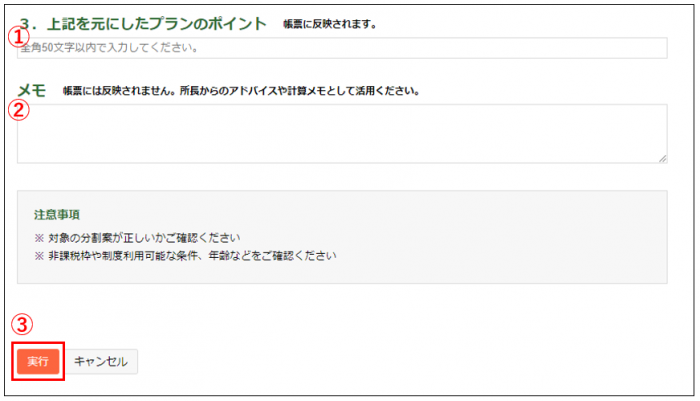Image resolution: width=700 pixels, height=401 pixels.
Task: Click the キャンセル button
Action: coord(101,361)
